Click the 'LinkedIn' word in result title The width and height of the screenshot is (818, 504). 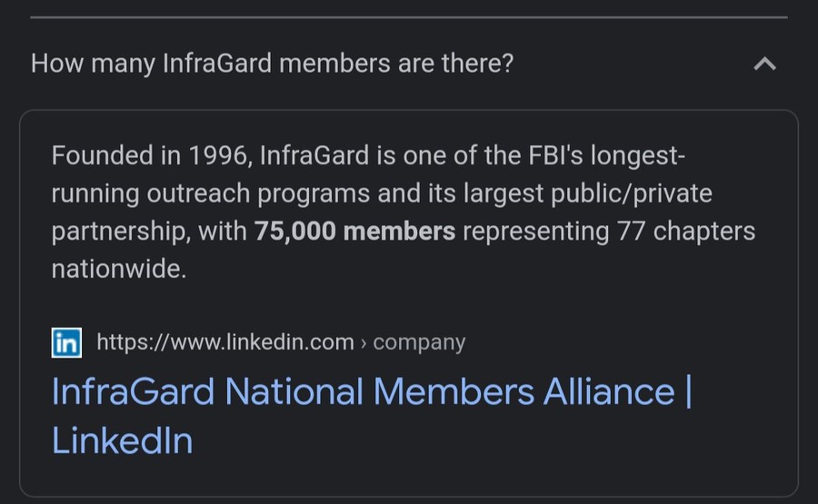[123, 440]
